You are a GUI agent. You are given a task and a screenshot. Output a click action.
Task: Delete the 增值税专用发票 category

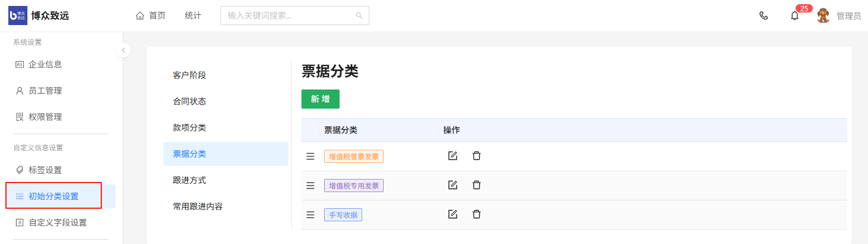point(477,185)
